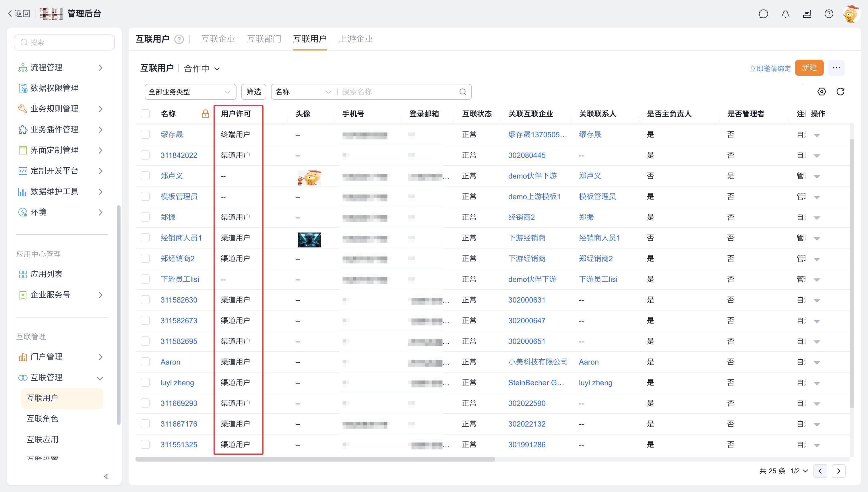Viewport: 868px width, 492px height.
Task: Click the search magnifier icon in 搜索名称 box
Action: 462,92
